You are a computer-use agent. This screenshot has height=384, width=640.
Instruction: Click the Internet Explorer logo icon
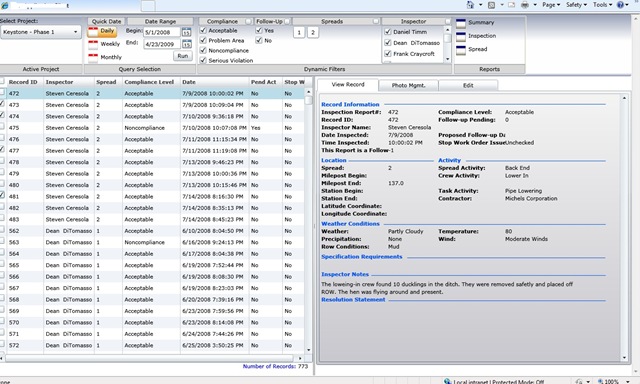coord(4,5)
